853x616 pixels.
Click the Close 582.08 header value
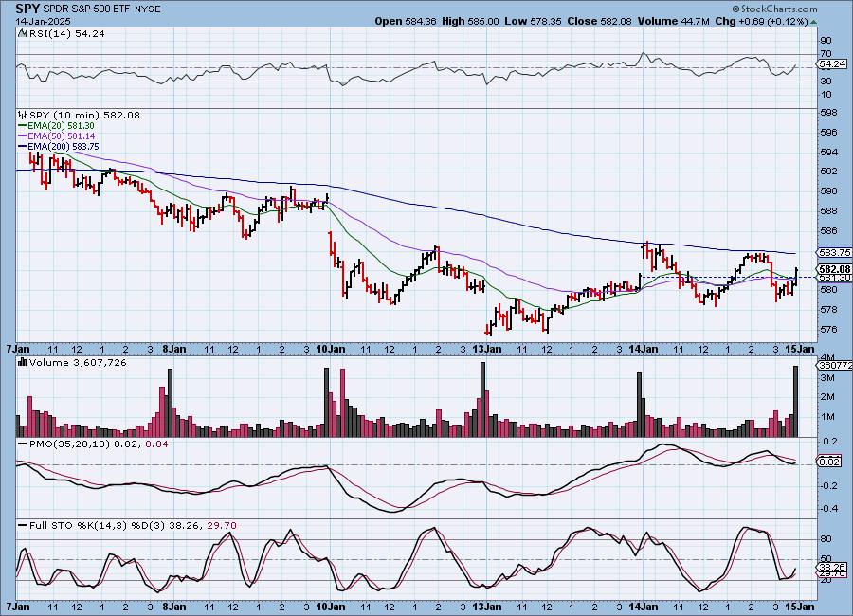(x=599, y=21)
